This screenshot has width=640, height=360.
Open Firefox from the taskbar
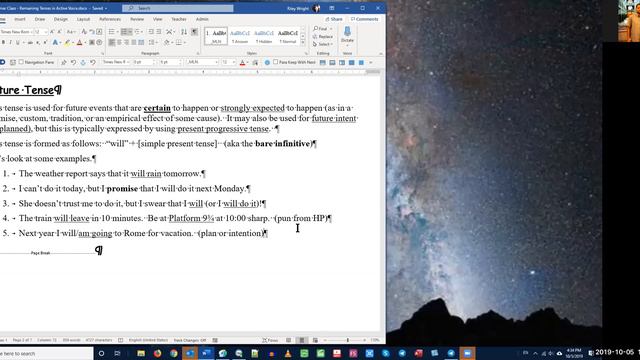pyautogui.click(x=158, y=353)
